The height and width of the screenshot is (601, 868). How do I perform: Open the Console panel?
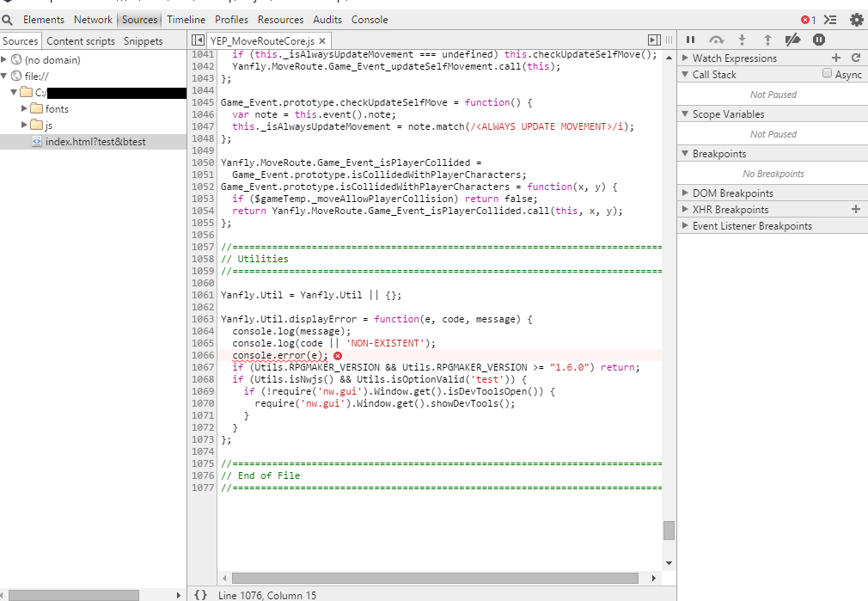[370, 20]
